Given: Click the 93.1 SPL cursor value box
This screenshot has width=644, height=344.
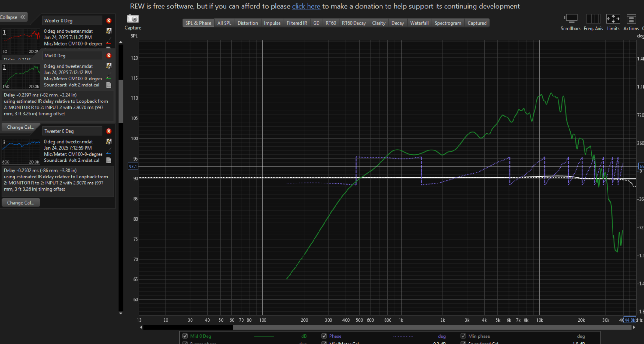Looking at the screenshot, I should [x=133, y=166].
